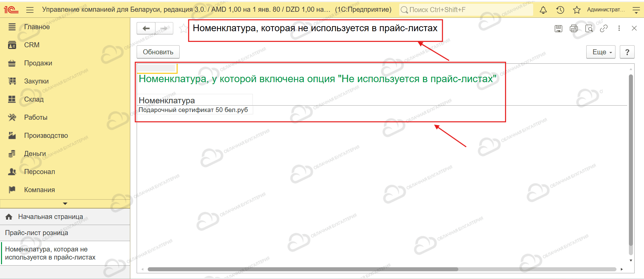Open the notifications bell icon
The image size is (644, 279).
543,10
